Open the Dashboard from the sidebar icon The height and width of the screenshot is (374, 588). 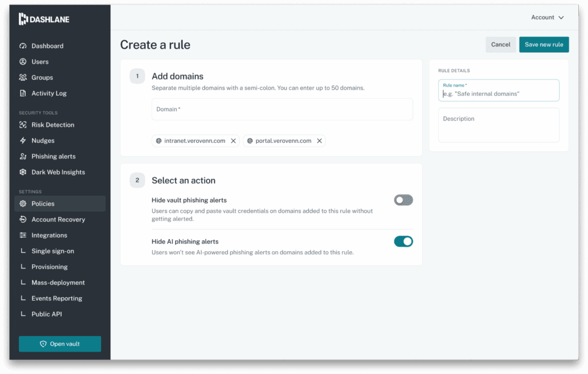pyautogui.click(x=23, y=46)
